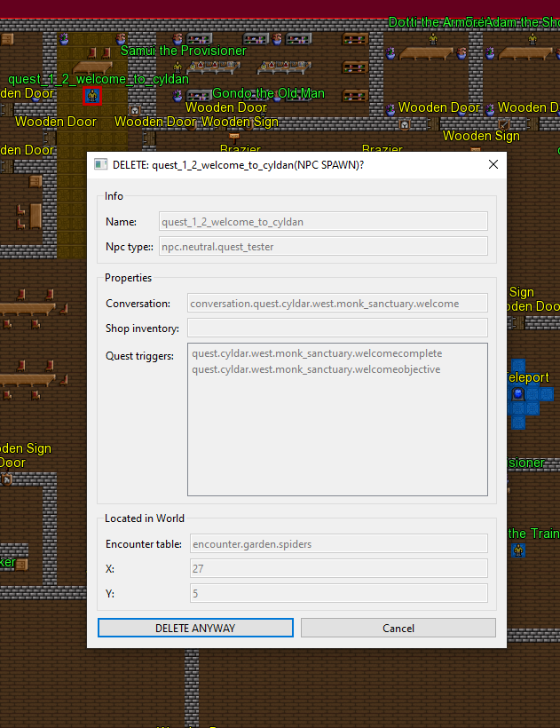Select the red-highlighted quest NPC spawn on map
The image size is (560, 728).
click(92, 96)
